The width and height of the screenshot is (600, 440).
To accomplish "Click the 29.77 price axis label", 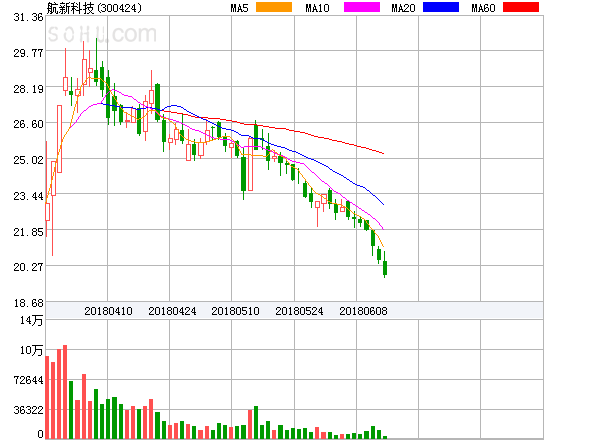I will (x=28, y=53).
